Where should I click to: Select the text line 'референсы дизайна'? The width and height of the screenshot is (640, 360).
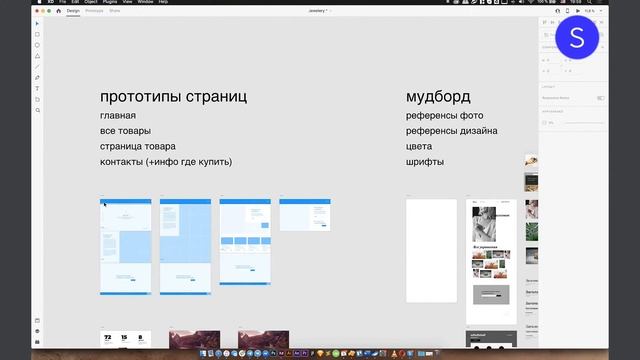coord(451,131)
